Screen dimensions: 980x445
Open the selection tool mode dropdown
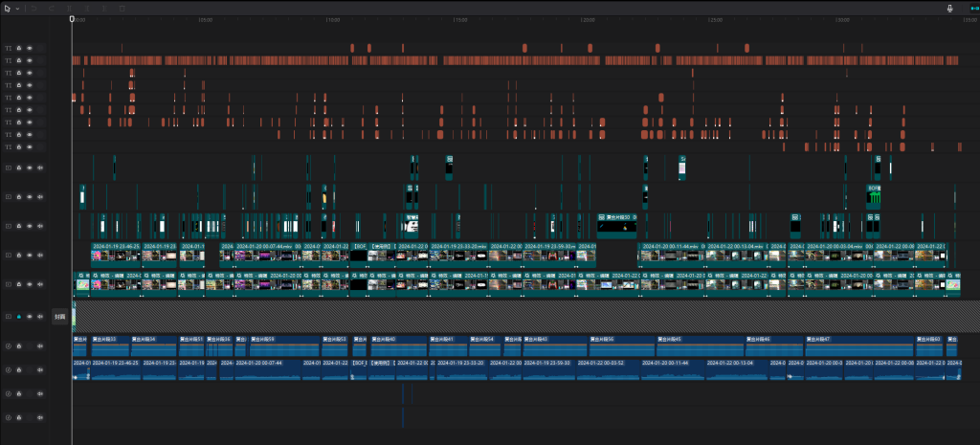tap(17, 9)
